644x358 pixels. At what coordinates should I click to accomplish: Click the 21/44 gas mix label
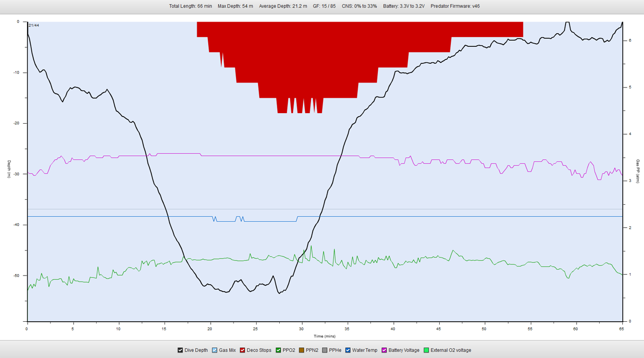point(34,25)
